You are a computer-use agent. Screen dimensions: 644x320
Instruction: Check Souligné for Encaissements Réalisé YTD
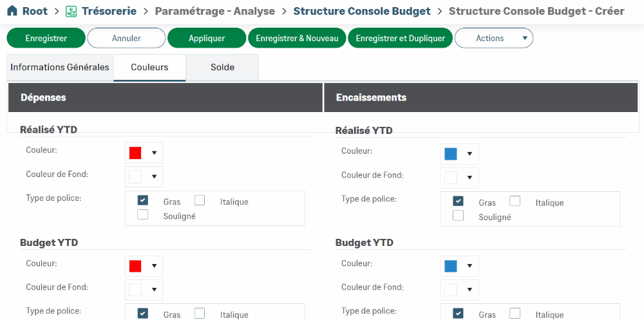pos(459,216)
